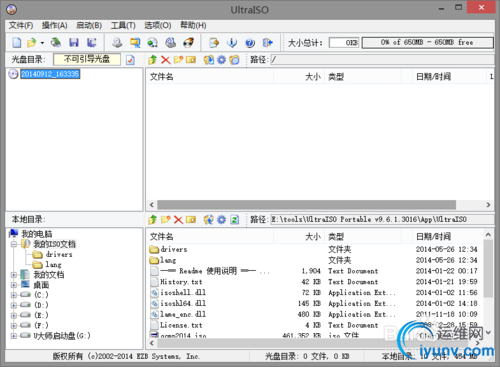500x367 pixels.
Task: Click the Save As icon next to Save
Action: (x=91, y=42)
